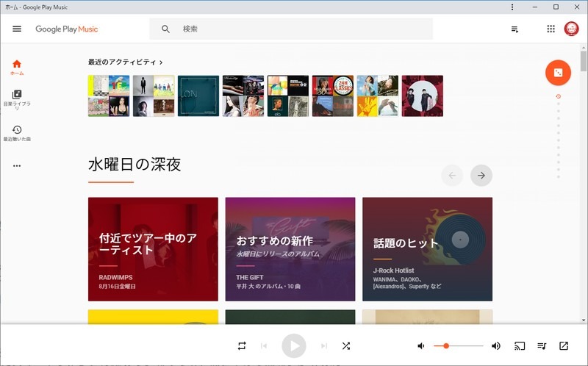Viewport: 588px width, 366px height.
Task: Click the volume down speaker icon
Action: click(x=421, y=345)
